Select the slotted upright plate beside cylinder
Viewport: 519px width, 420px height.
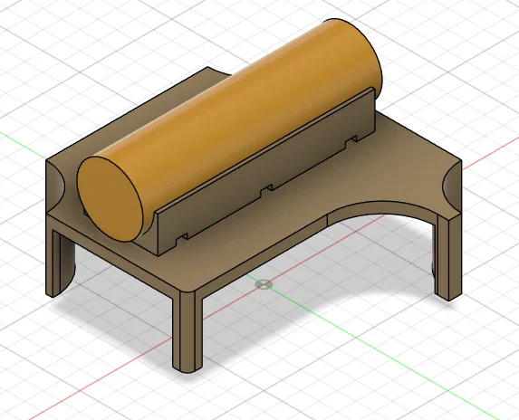coord(266,172)
